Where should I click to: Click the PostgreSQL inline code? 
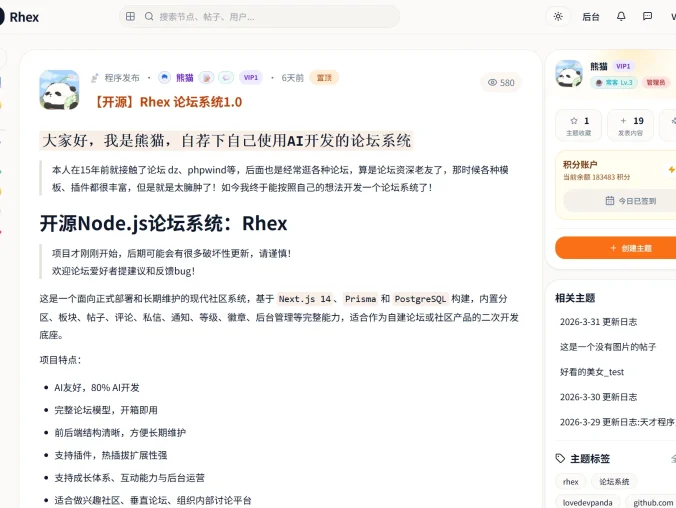pos(420,299)
